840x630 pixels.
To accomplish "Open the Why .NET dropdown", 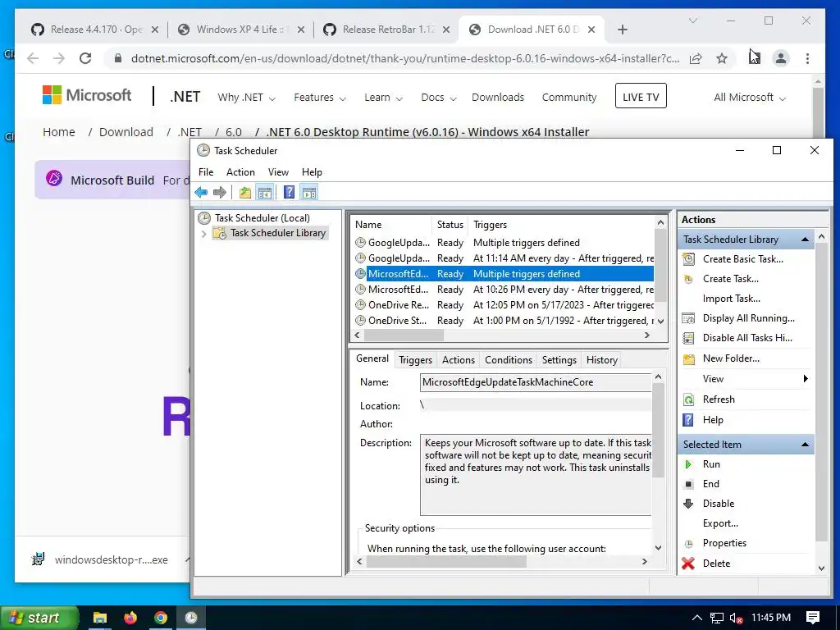I will pos(246,98).
